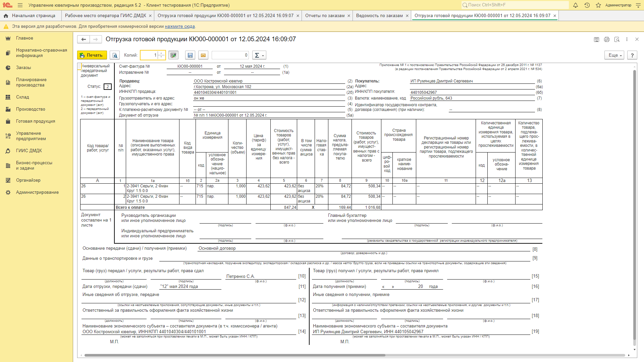This screenshot has width=644, height=362.
Task: Select seller cell ООО Костромской ювелир
Action: (269, 81)
